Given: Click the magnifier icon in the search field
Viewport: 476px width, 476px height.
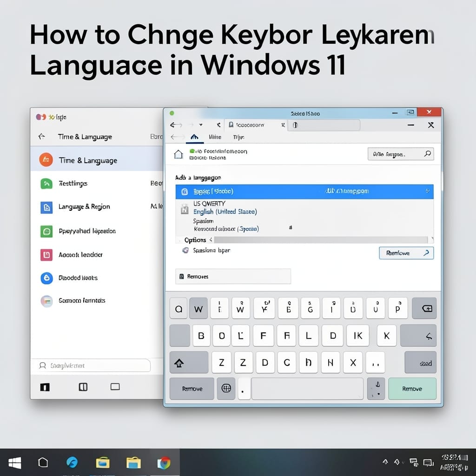Looking at the screenshot, I should coord(428,153).
